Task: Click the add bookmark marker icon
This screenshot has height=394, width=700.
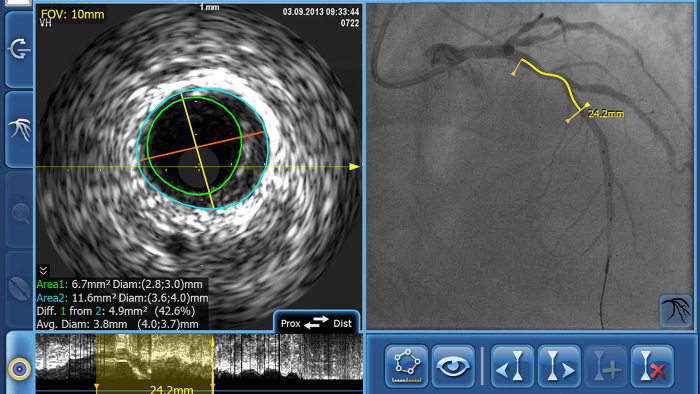Action: [606, 366]
